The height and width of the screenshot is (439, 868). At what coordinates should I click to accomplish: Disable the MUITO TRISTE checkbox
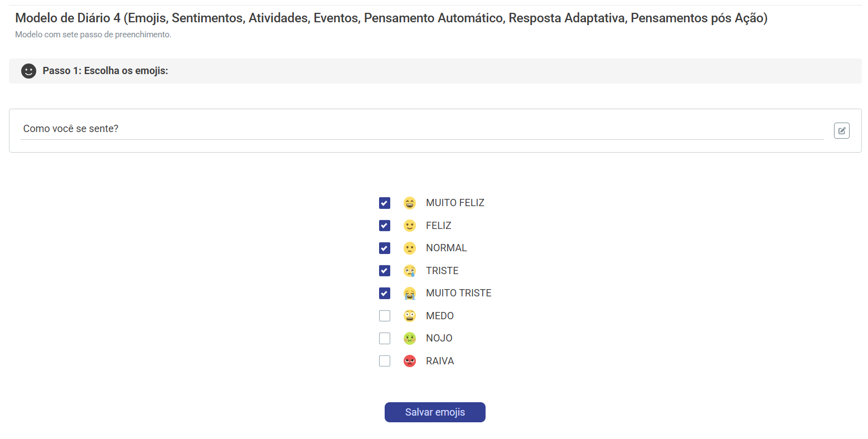pyautogui.click(x=385, y=293)
